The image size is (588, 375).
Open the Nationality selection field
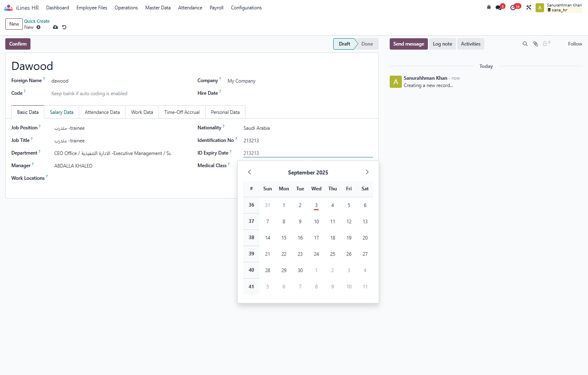(x=308, y=128)
